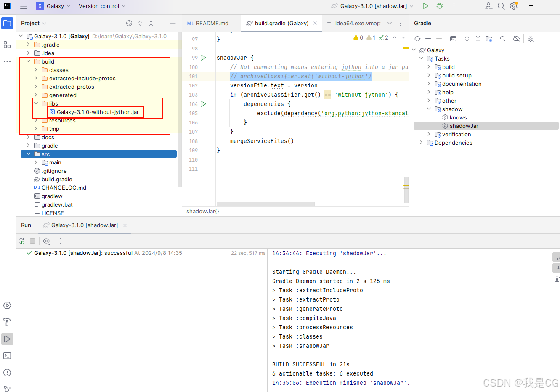The width and height of the screenshot is (560, 392).
Task: Execute Gradle task icon in Gradle toolbar
Action: click(453, 39)
